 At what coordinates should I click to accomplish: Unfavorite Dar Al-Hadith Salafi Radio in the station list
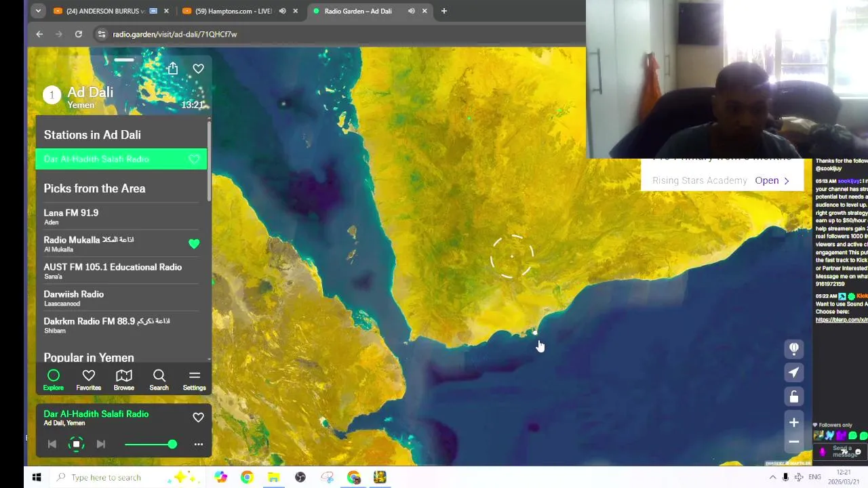(x=194, y=159)
